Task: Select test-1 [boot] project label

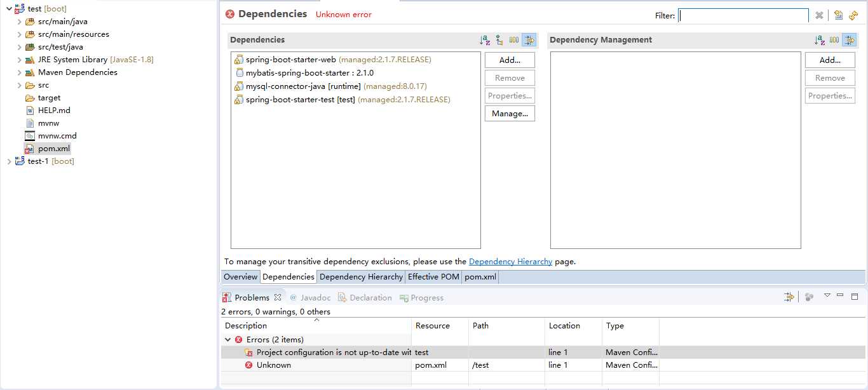Action: [51, 161]
